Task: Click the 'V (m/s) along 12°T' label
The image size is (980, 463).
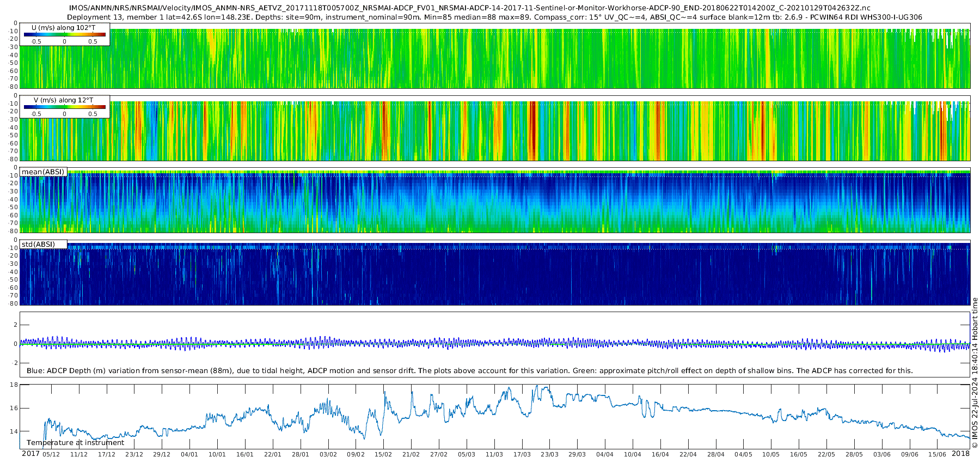Action: (x=63, y=100)
